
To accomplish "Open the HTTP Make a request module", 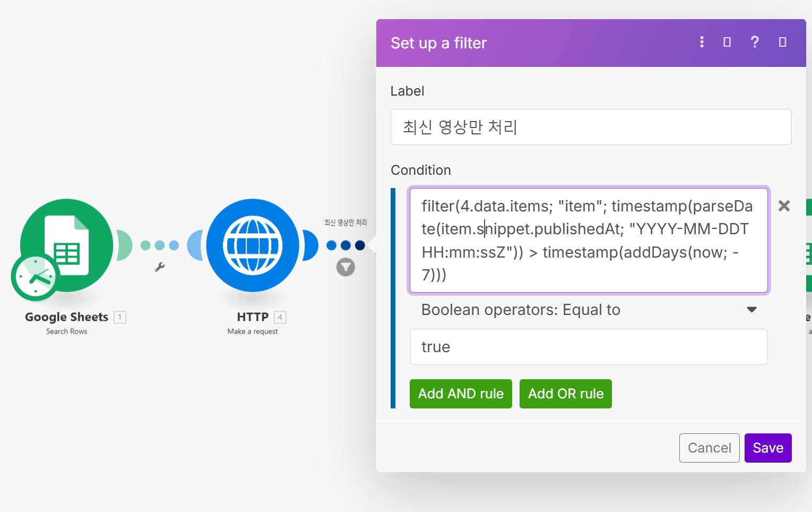I will point(253,245).
